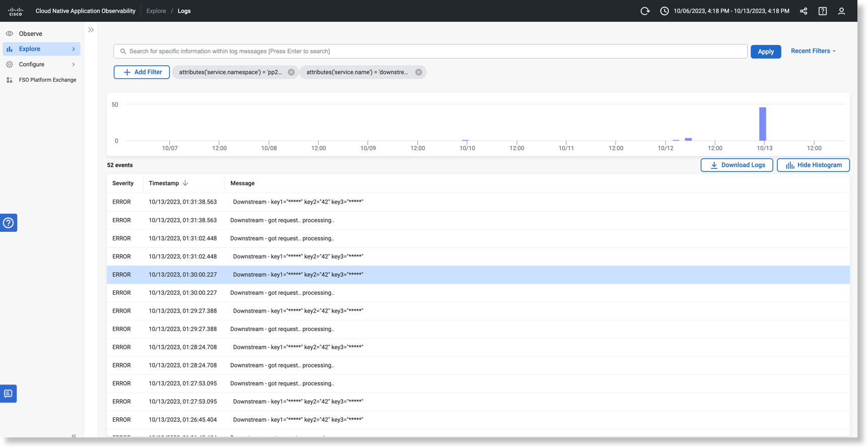Screen dimensions: 868x448
Task: Expand the Configure submenu chevron
Action: click(x=74, y=65)
